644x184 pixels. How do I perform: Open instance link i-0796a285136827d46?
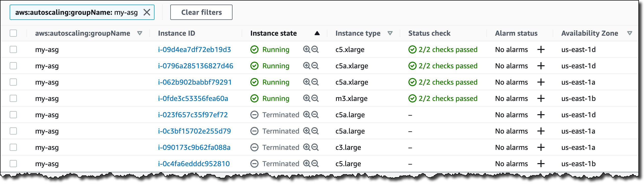[x=195, y=66]
